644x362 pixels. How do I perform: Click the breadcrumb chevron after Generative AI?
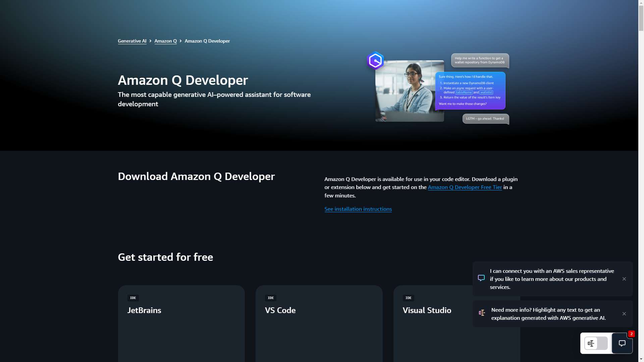150,41
